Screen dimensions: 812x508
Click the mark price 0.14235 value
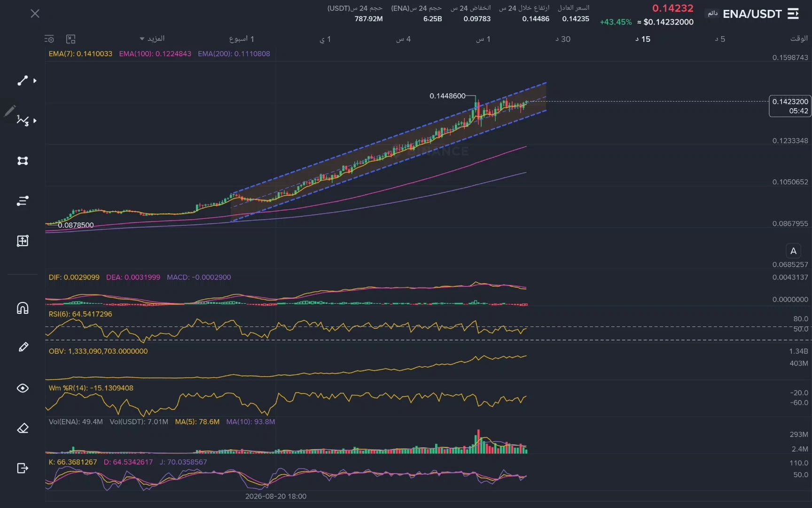point(576,19)
